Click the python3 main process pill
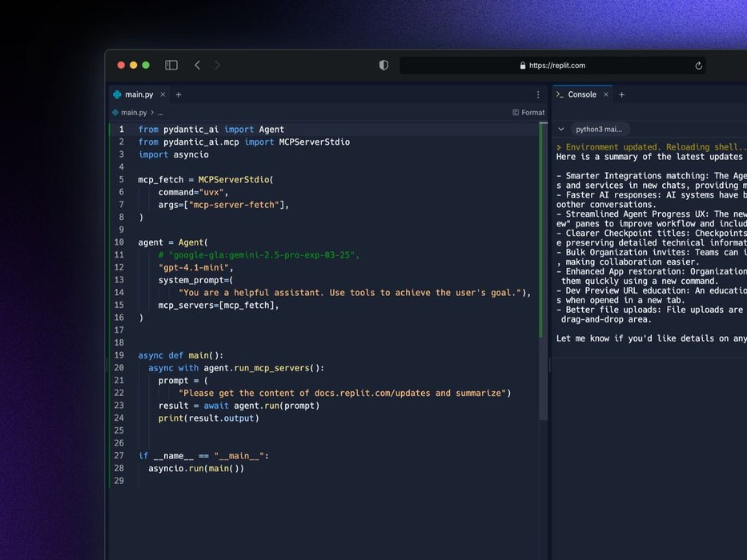The image size is (747, 560). [600, 129]
